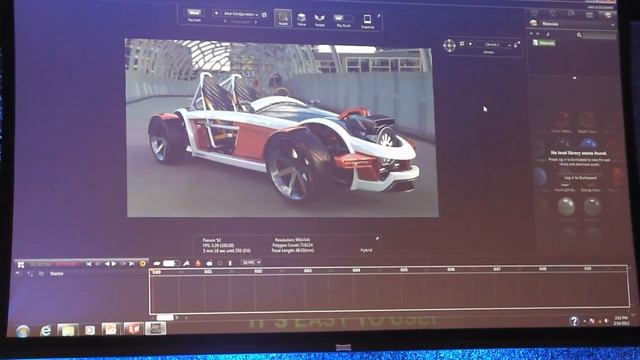This screenshot has height=360, width=640.
Task: Click the 001 marker on the timeline ruler
Action: tap(208, 272)
